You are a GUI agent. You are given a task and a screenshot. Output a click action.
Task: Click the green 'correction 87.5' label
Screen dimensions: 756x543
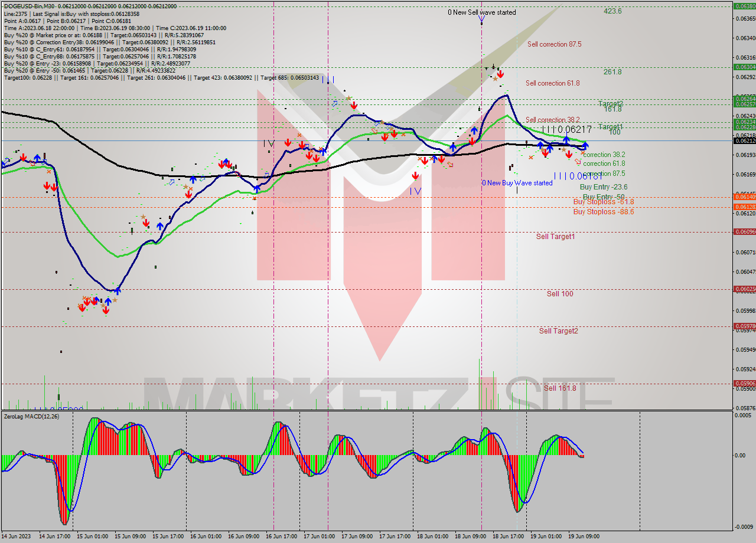(604, 174)
